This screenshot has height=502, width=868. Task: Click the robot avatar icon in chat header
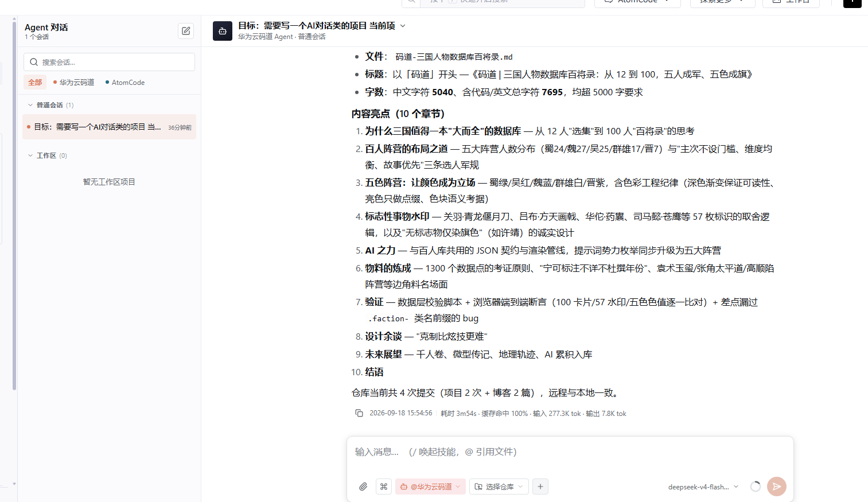[223, 31]
